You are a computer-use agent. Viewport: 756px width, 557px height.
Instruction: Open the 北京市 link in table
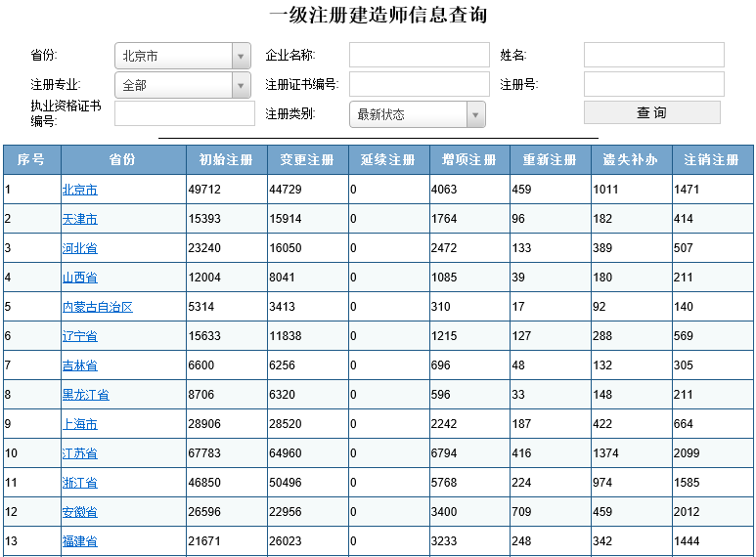79,190
